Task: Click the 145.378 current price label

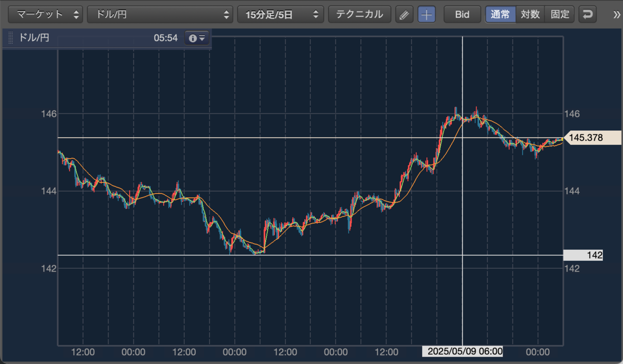Action: click(592, 138)
